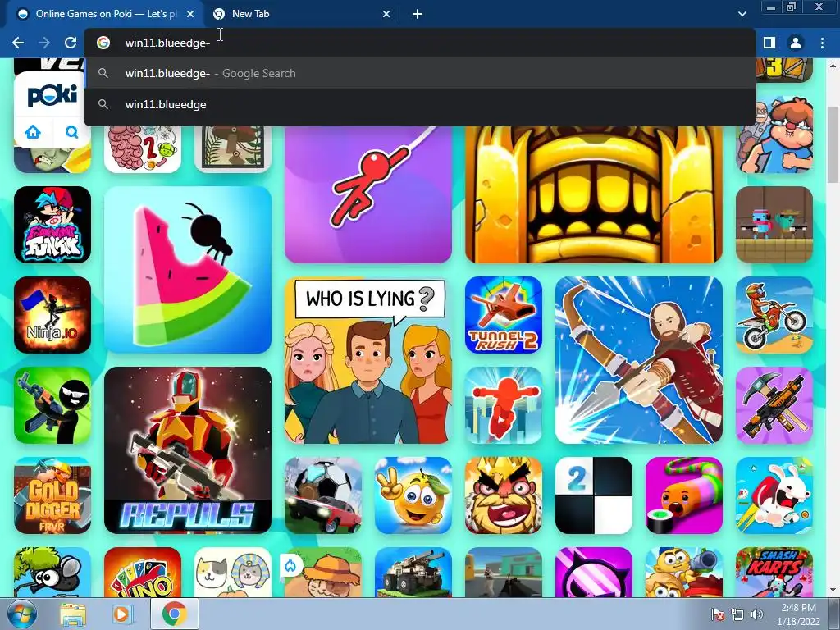Open the Action Center flag icon
This screenshot has height=630, width=840.
pos(717,614)
